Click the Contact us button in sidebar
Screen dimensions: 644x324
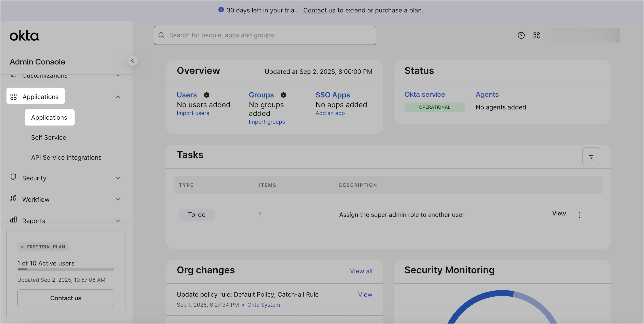pyautogui.click(x=66, y=298)
